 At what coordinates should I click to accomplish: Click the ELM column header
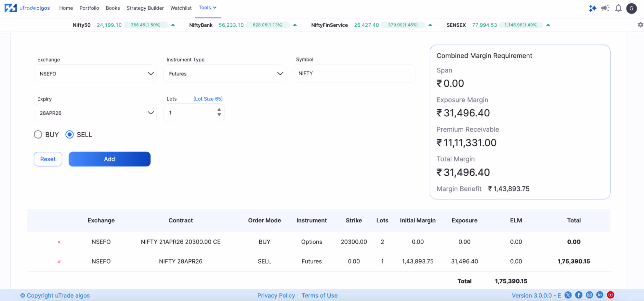pos(516,220)
